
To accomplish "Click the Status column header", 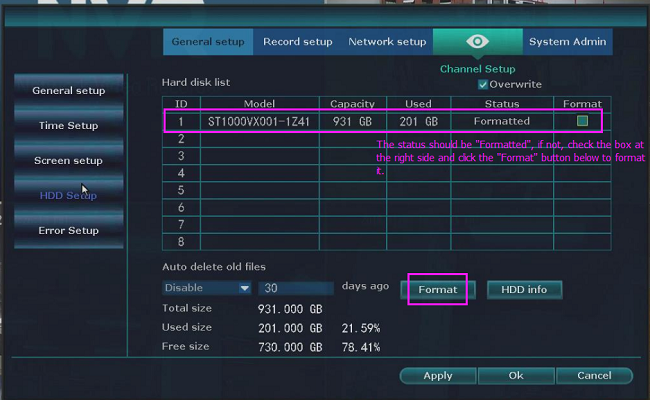I will pyautogui.click(x=502, y=104).
